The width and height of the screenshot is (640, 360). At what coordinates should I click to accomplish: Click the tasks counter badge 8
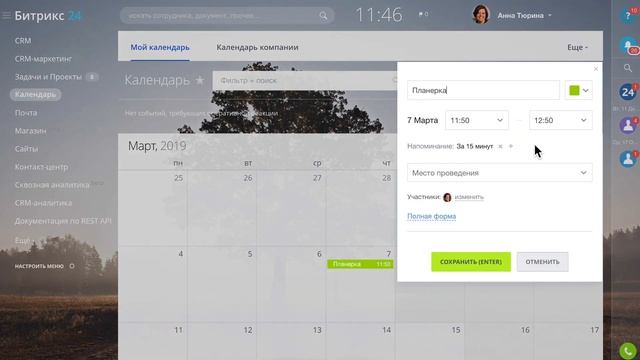click(92, 77)
